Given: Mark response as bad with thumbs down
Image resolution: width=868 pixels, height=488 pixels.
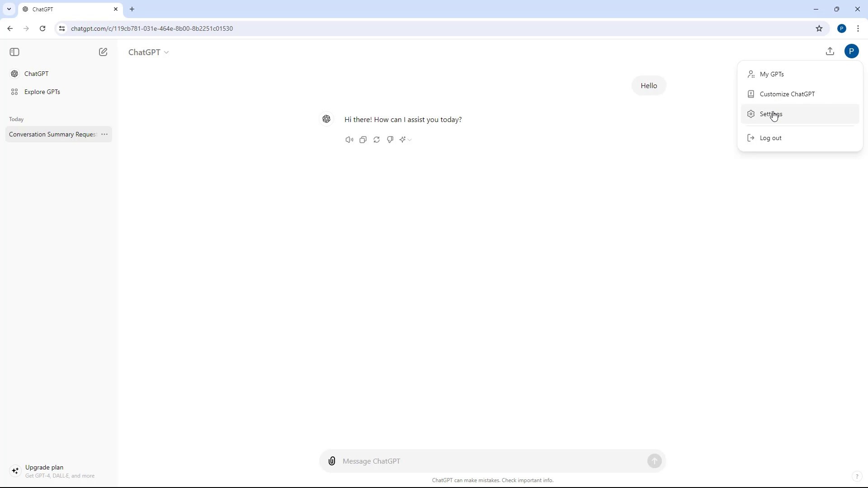Looking at the screenshot, I should click(390, 140).
